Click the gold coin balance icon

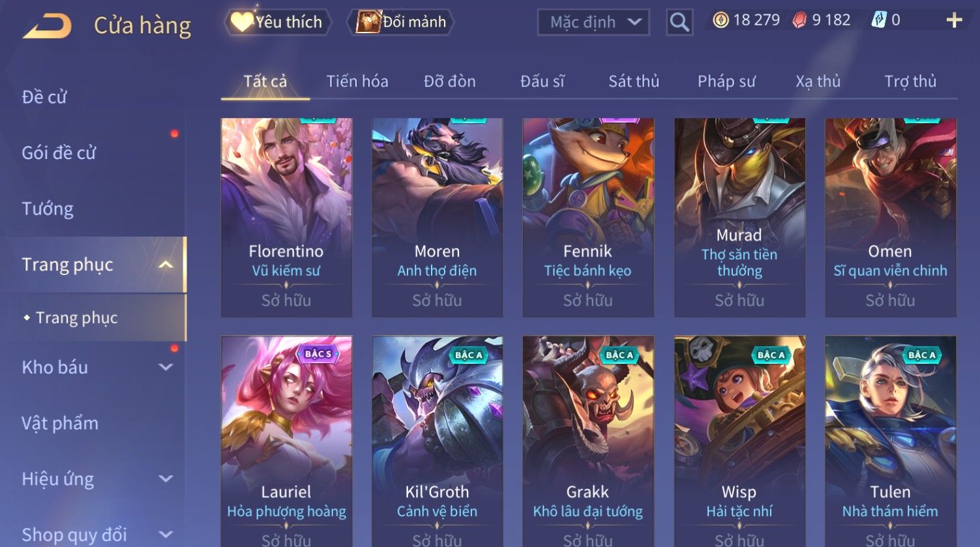(x=720, y=20)
